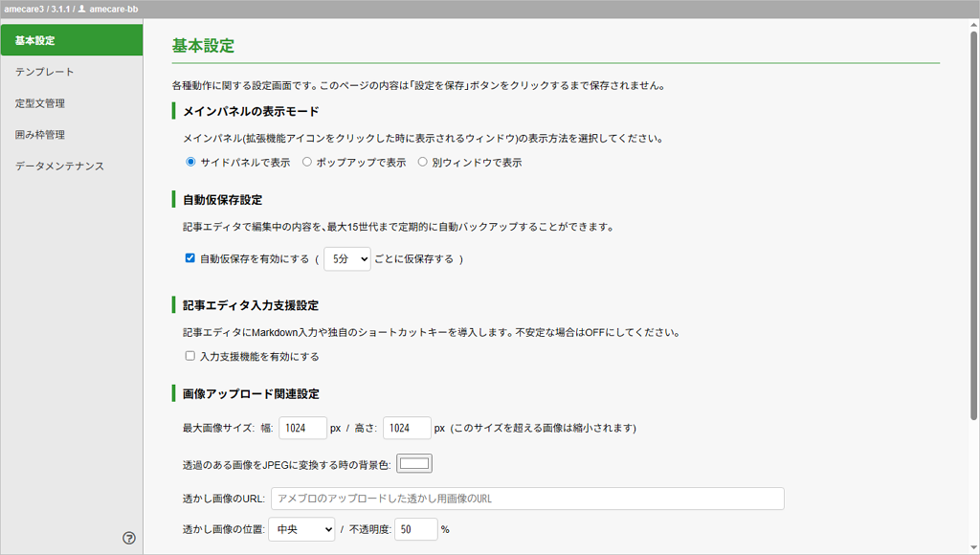Screen dimensions: 980x555
Task: Expand the 透かし画像の位置 中央 dropdown
Action: (301, 529)
